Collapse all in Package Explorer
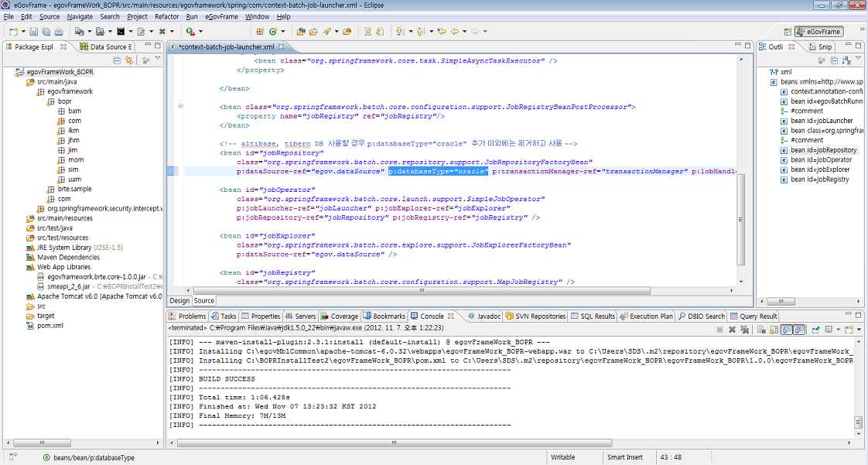The width and height of the screenshot is (868, 465). pos(118,60)
